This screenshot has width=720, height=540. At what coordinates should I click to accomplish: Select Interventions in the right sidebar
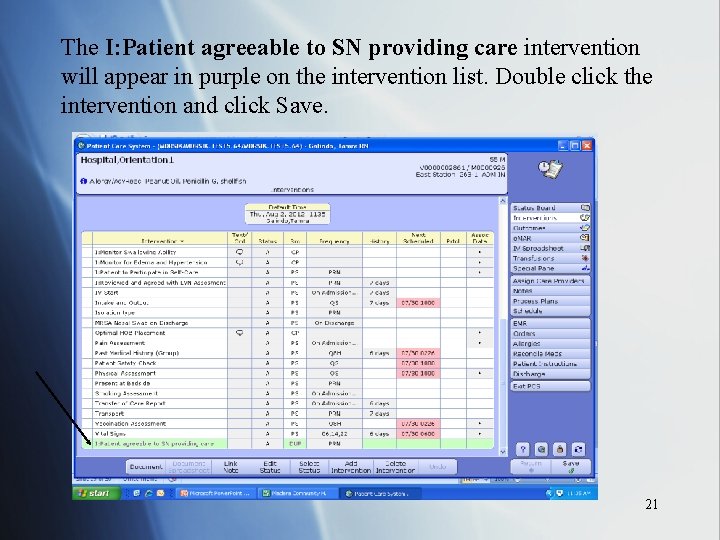(x=551, y=218)
